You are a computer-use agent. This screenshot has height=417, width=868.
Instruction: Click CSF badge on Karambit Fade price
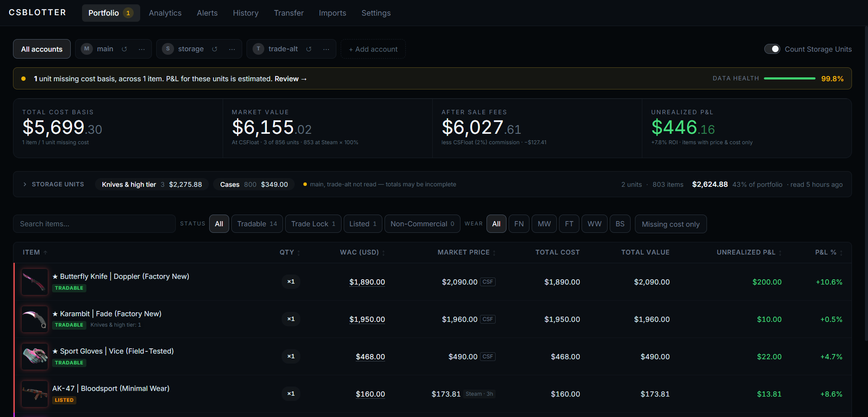(x=488, y=319)
